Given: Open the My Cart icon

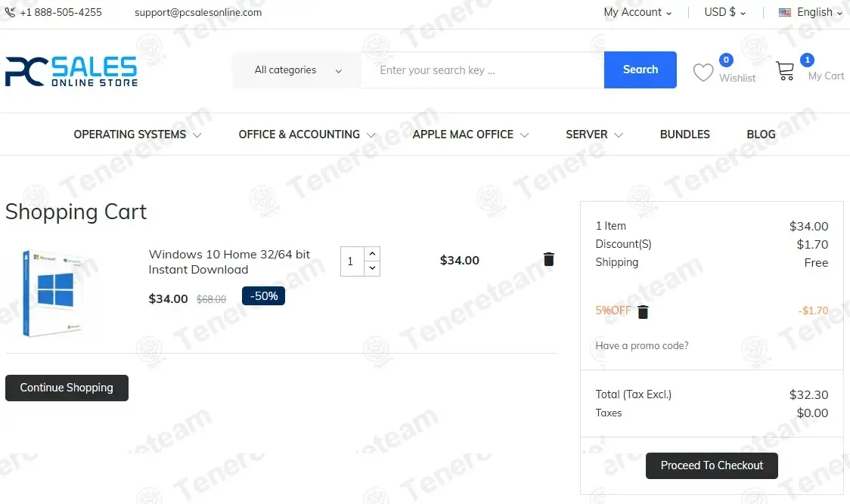Looking at the screenshot, I should click(785, 72).
